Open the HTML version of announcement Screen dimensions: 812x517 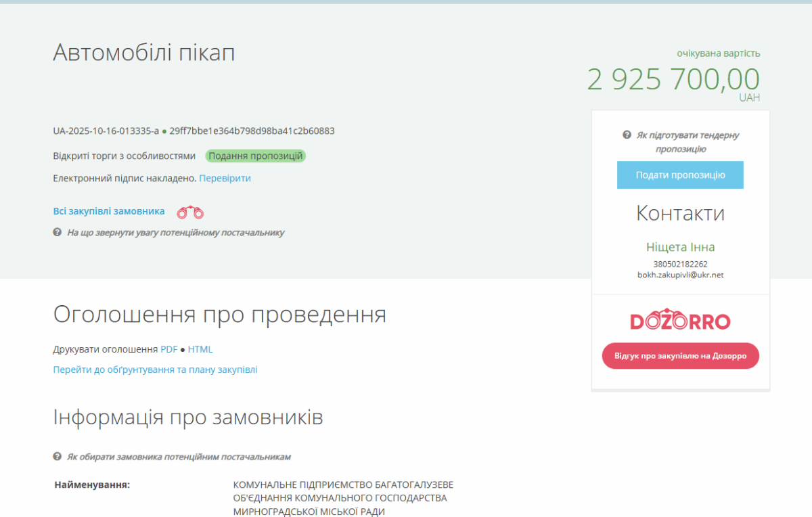click(200, 349)
